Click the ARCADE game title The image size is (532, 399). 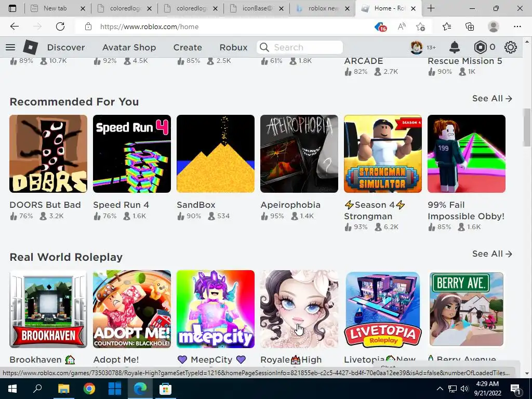point(364,61)
